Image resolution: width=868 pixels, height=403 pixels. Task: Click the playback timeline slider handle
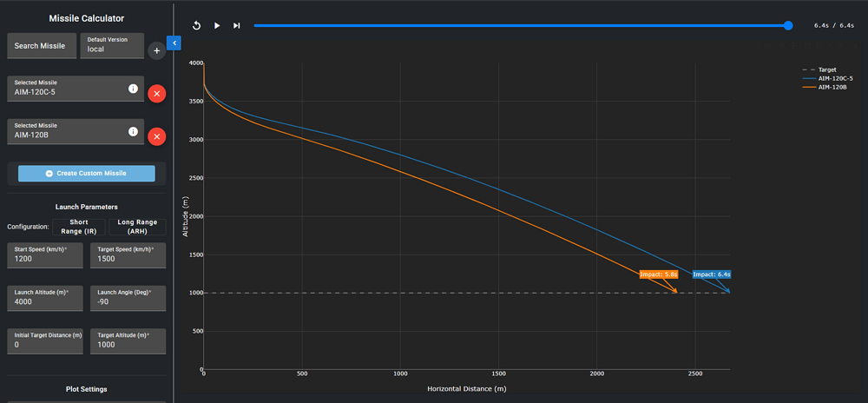click(788, 26)
